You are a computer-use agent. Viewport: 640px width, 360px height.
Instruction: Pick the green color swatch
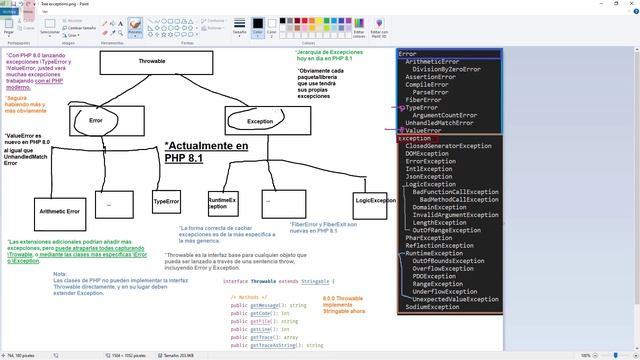pyautogui.click(x=327, y=21)
